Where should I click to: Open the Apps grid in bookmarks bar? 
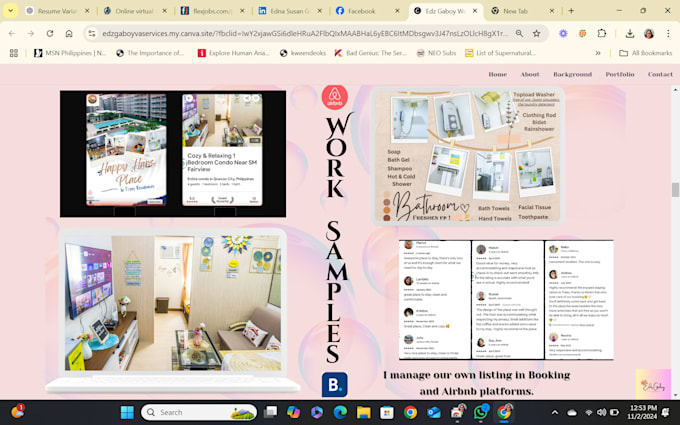(14, 53)
